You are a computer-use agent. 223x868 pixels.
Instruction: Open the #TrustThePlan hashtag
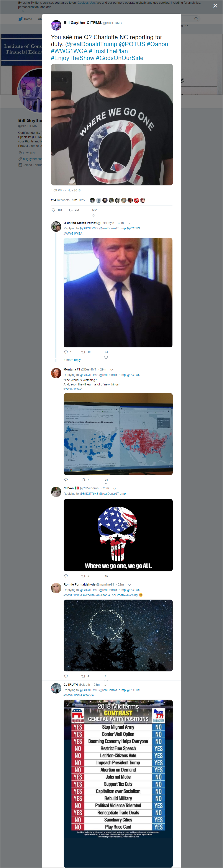(108, 51)
